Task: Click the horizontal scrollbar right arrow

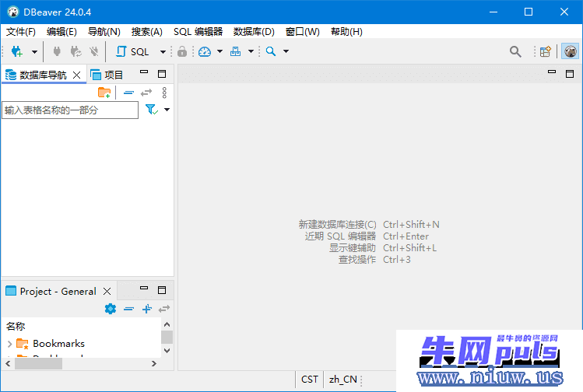Action: pyautogui.click(x=153, y=364)
